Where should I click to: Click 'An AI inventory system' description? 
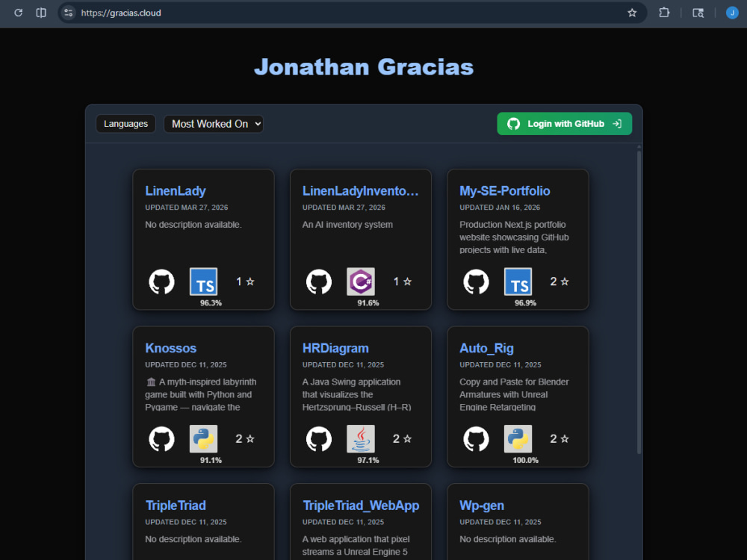(x=347, y=225)
